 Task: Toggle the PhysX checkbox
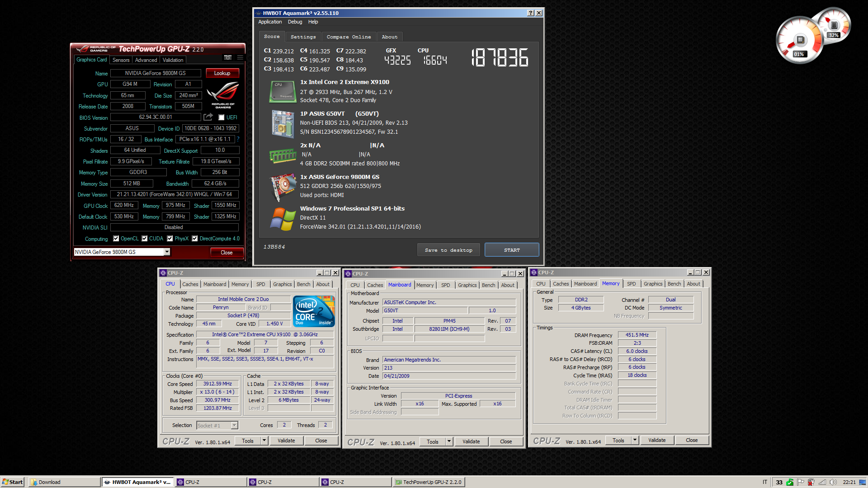coord(170,239)
